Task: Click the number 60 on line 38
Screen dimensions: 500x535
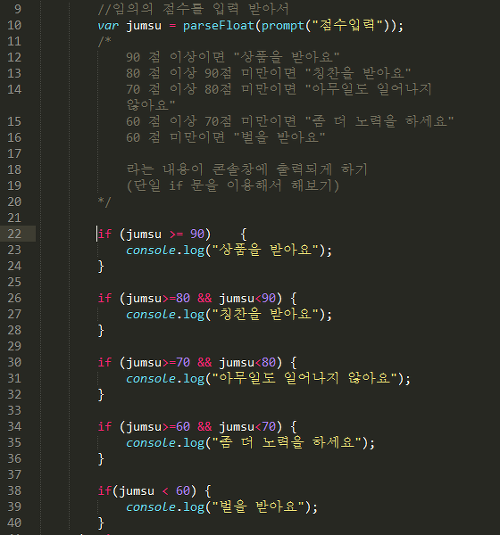Action: pos(183,491)
